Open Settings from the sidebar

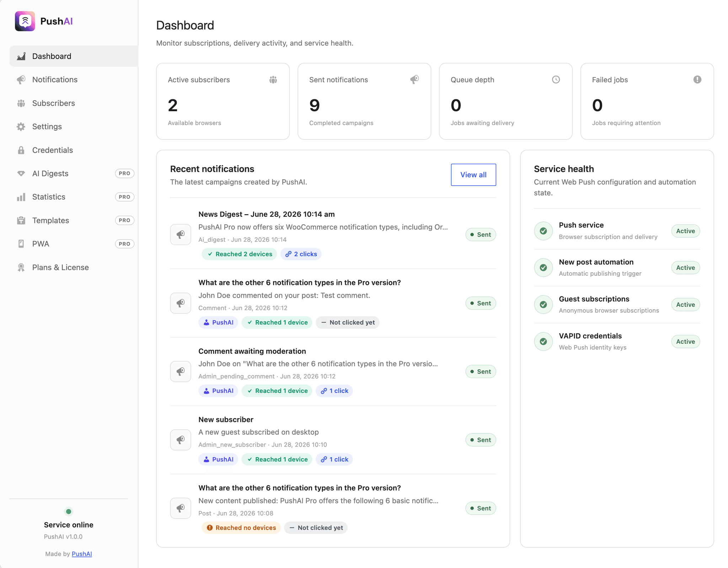[74, 127]
